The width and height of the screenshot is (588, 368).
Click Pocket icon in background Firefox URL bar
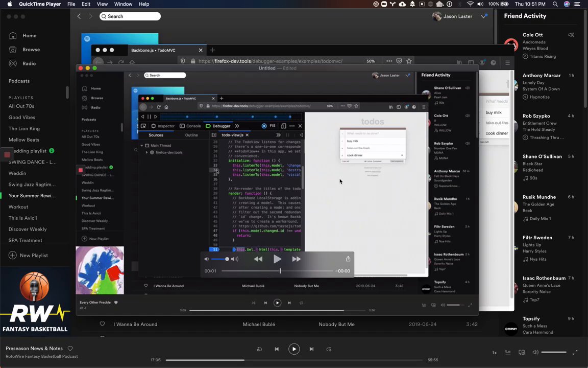point(399,61)
